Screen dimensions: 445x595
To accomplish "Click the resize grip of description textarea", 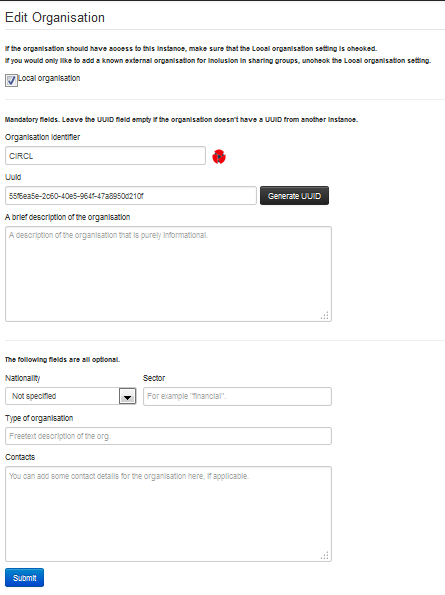I will pyautogui.click(x=325, y=315).
